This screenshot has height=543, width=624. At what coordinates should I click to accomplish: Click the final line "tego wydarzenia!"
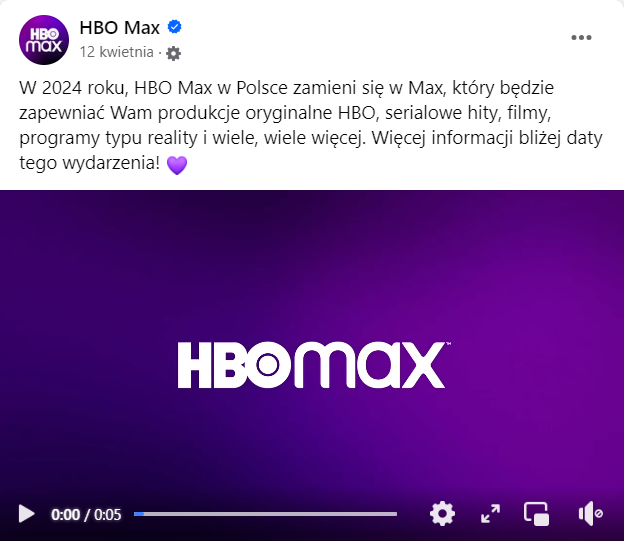tap(90, 163)
